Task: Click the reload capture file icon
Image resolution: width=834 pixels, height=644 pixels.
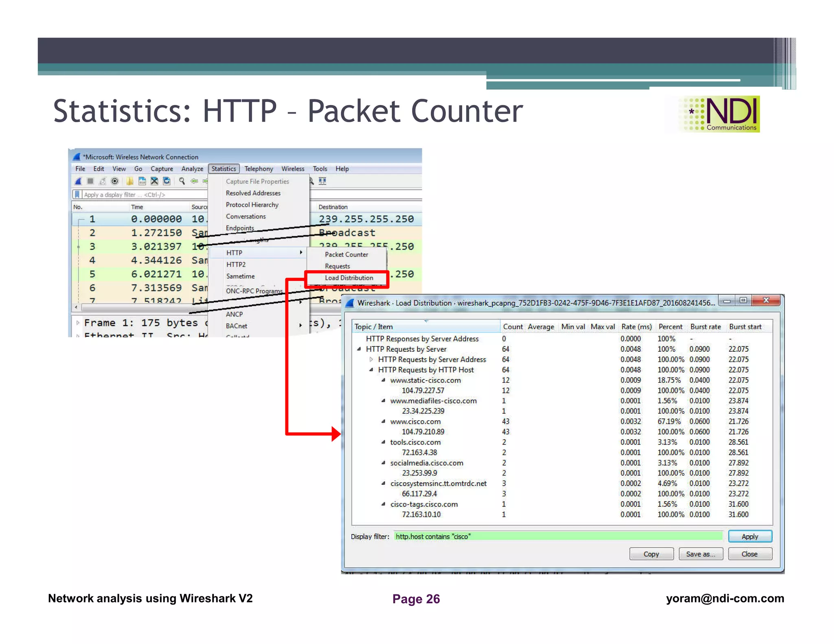Action: coord(167,181)
